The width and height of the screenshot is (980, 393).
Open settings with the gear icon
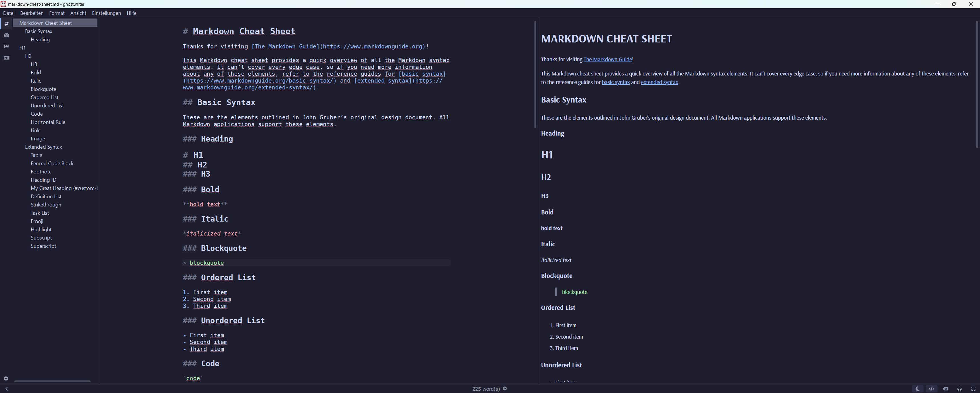tap(6, 378)
